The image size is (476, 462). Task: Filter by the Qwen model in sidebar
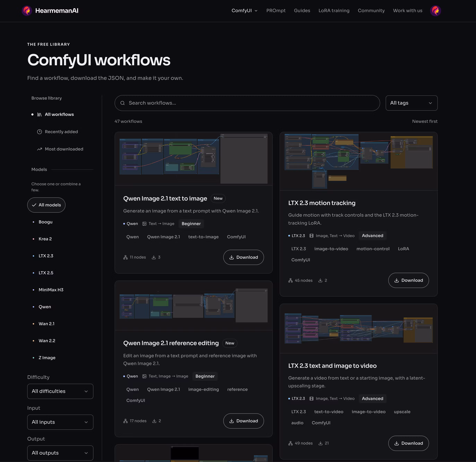[x=45, y=307]
